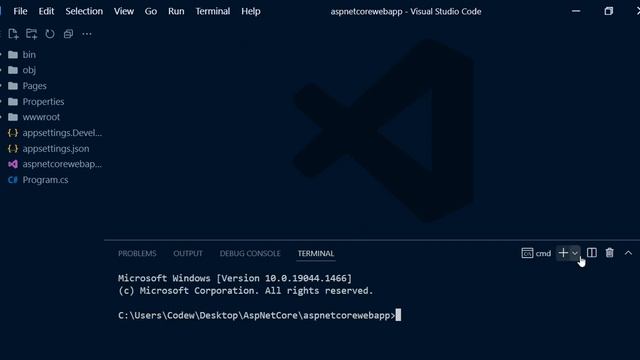Collapse all folders in explorer
The image size is (640, 360).
pyautogui.click(x=68, y=34)
